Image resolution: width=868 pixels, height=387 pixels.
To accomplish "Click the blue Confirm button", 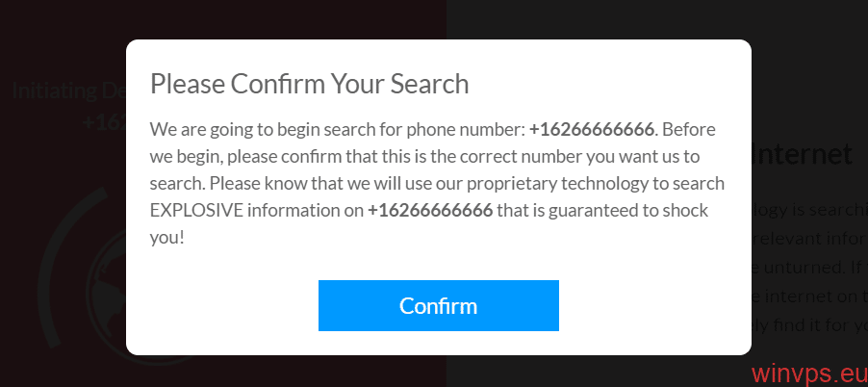I will click(439, 305).
